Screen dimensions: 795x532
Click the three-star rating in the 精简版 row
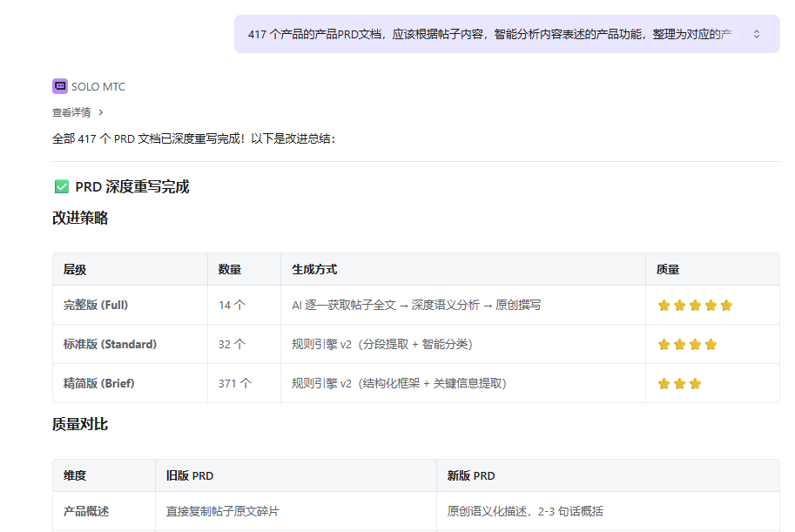click(679, 383)
